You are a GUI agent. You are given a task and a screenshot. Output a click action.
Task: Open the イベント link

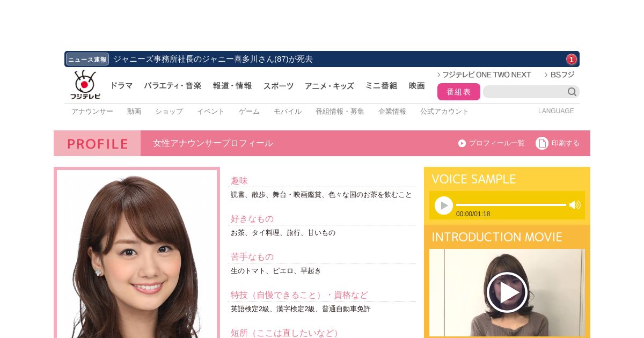pyautogui.click(x=211, y=112)
